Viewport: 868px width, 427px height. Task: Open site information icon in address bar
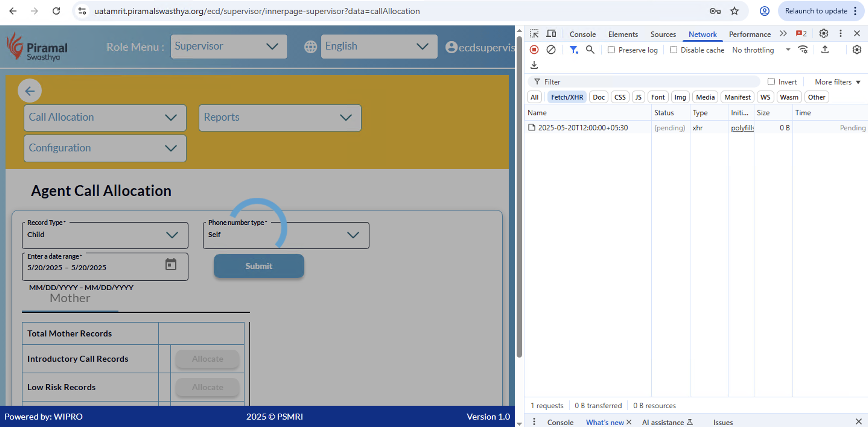[82, 11]
